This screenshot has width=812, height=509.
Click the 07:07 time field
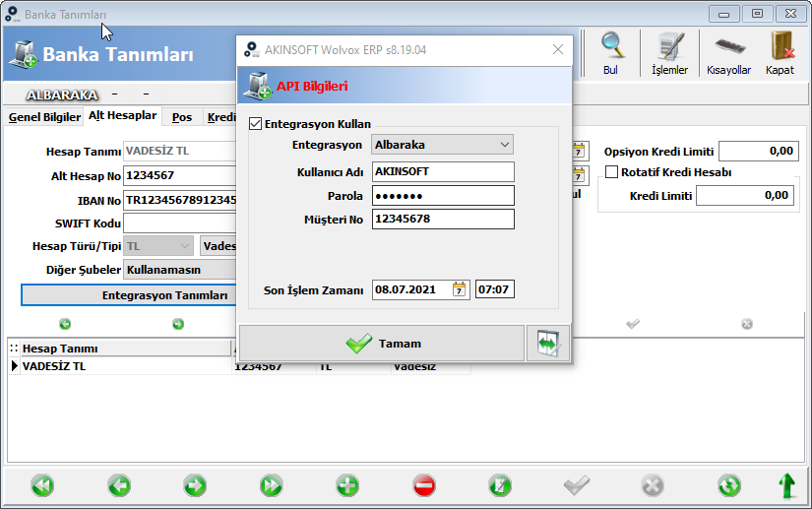(494, 289)
